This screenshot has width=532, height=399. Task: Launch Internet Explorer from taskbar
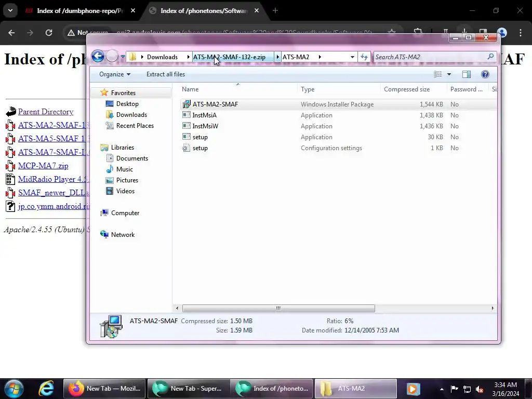46,389
